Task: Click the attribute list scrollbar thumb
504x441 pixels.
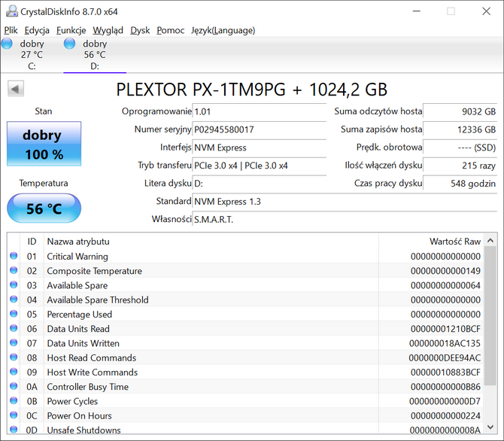Action: coord(490,316)
